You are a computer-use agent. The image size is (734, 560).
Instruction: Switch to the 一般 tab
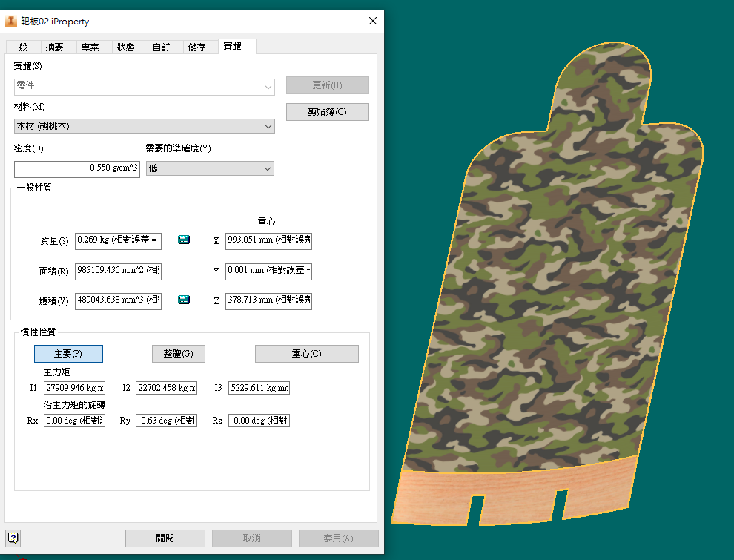19,47
